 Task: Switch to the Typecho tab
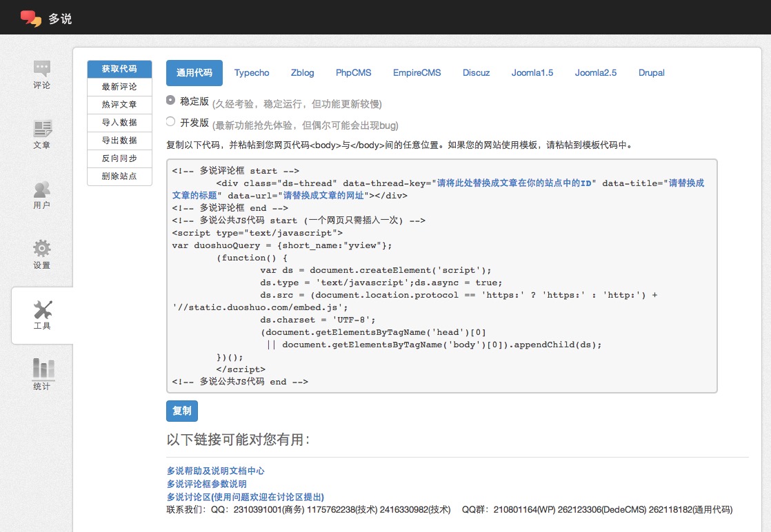point(252,73)
